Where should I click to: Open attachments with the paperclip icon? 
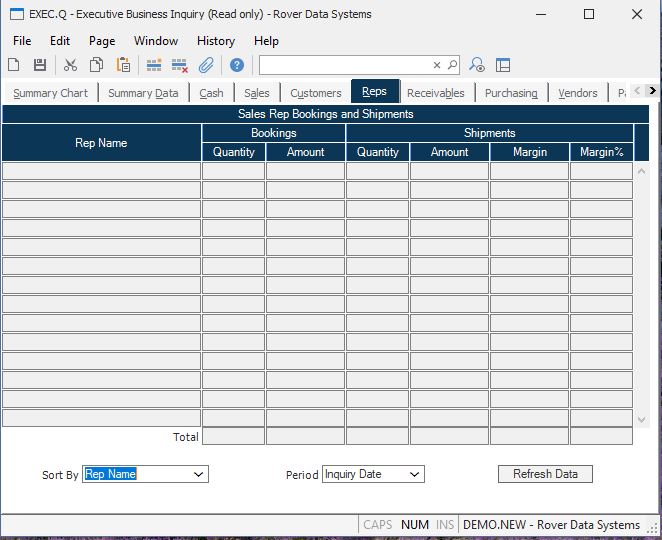[x=206, y=65]
